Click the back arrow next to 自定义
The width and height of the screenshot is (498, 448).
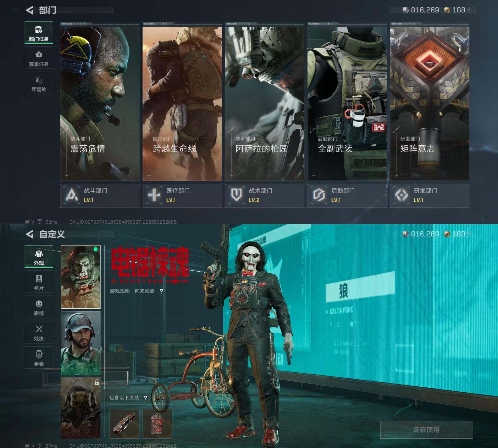coord(29,234)
